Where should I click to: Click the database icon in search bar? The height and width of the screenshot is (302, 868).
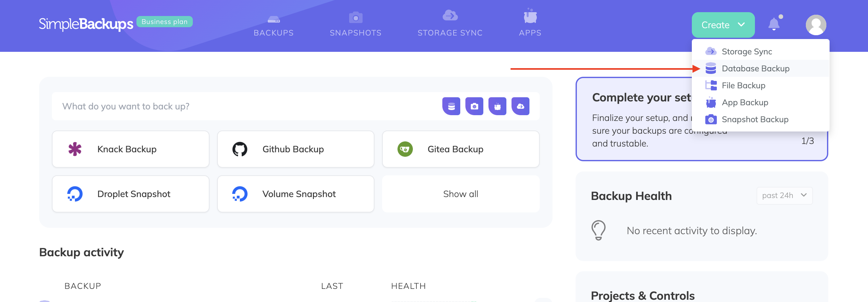[x=451, y=107]
